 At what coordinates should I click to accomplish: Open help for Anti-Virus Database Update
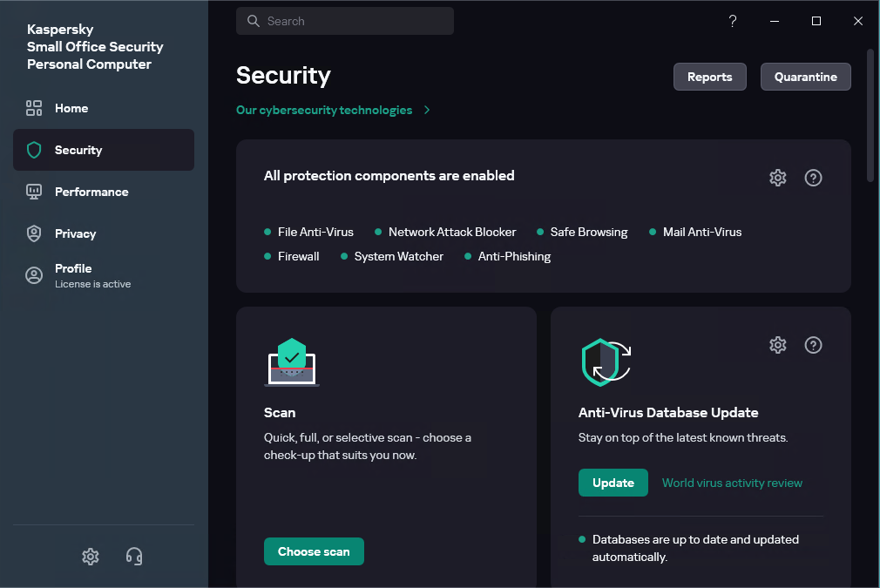[x=813, y=345]
